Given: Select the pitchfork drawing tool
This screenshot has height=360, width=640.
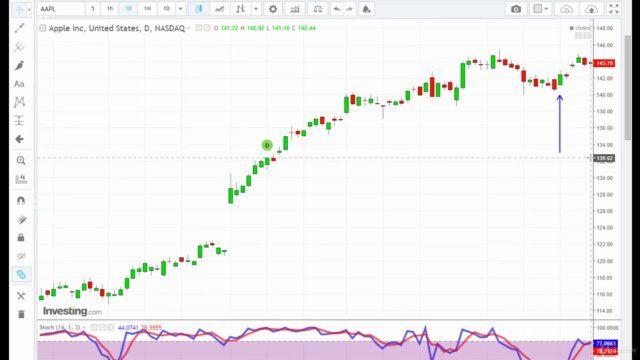Looking at the screenshot, I should click(19, 47).
